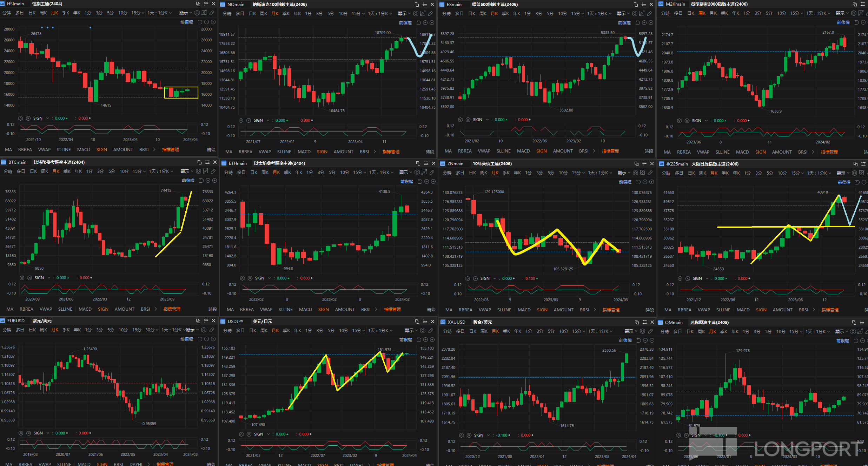The width and height of the screenshot is (868, 466).
Task: Zoom out the BTCmain chart with minus icon
Action: pos(208,181)
